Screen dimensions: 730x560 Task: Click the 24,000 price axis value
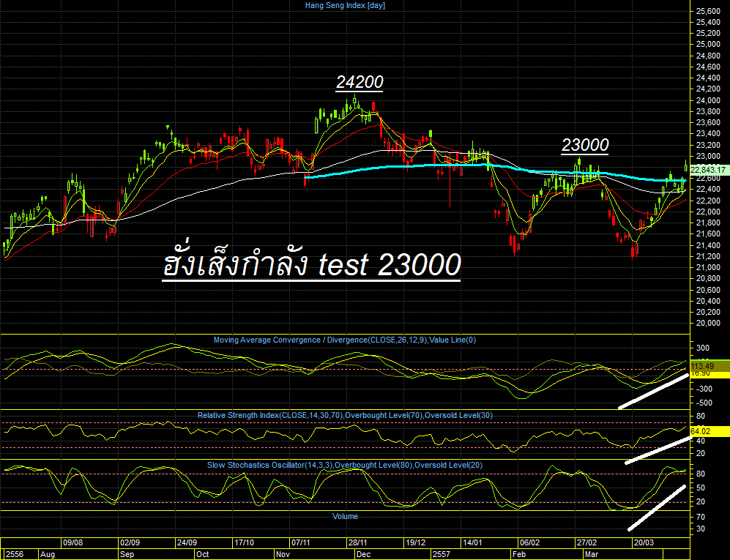click(x=707, y=100)
